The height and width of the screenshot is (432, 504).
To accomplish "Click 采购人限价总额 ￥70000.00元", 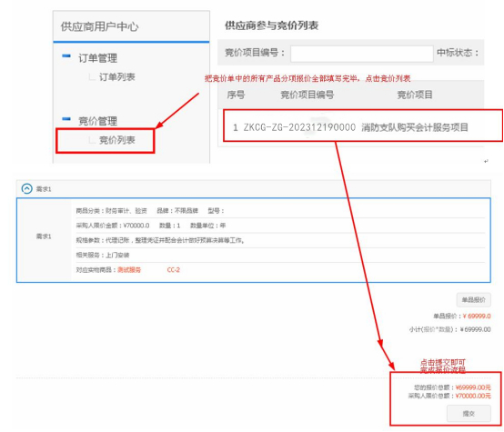I will pyautogui.click(x=449, y=396).
